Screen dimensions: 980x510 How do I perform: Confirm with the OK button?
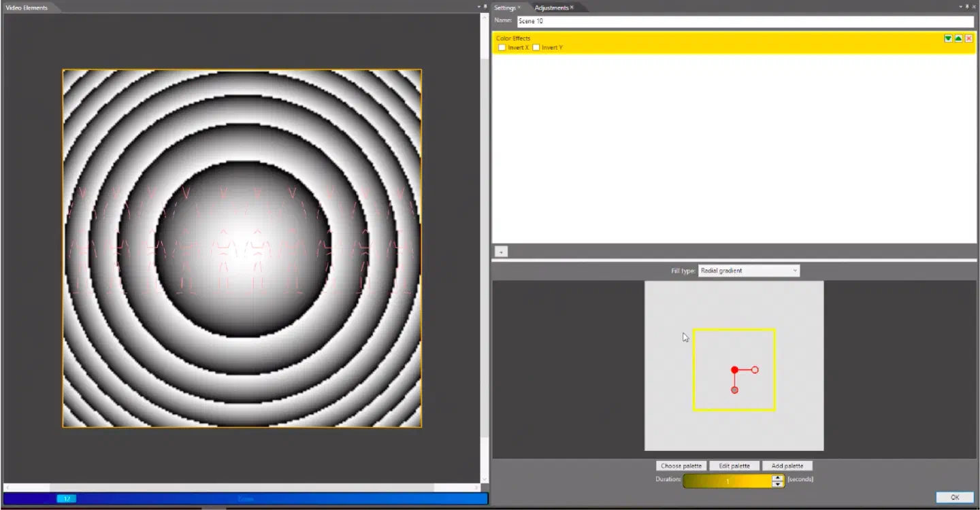(x=955, y=497)
